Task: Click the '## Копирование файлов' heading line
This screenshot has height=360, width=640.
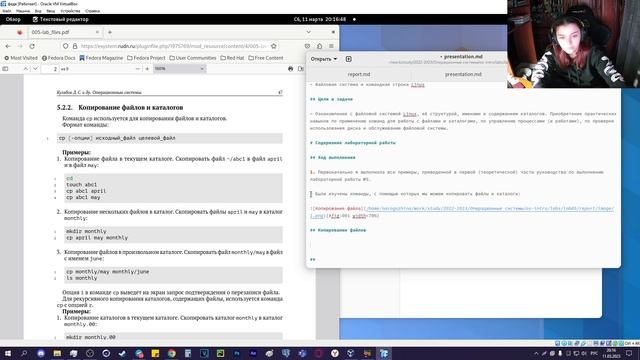Action: point(338,230)
